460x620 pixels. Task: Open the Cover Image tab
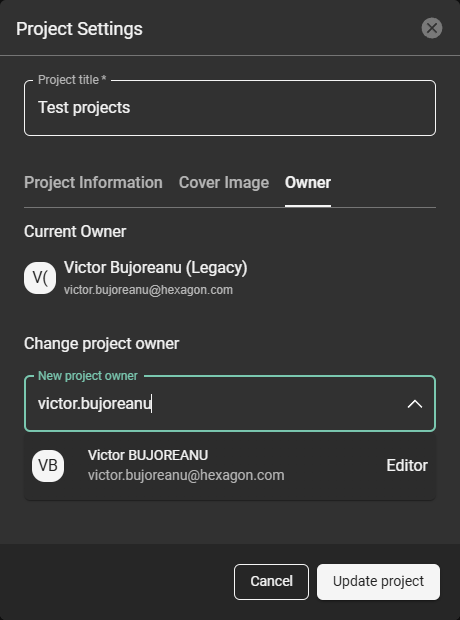point(224,183)
